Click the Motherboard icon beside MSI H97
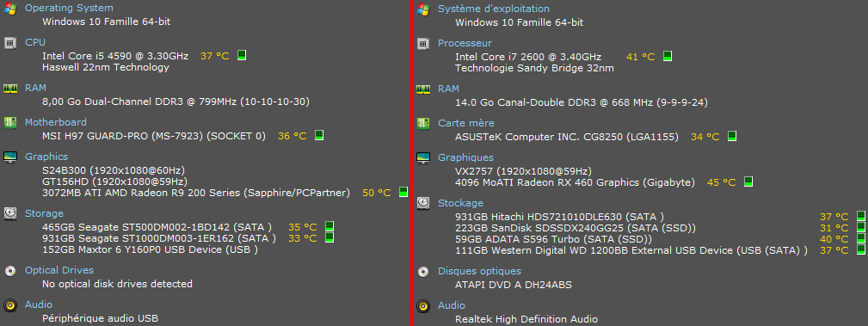The image size is (868, 326). click(x=10, y=122)
